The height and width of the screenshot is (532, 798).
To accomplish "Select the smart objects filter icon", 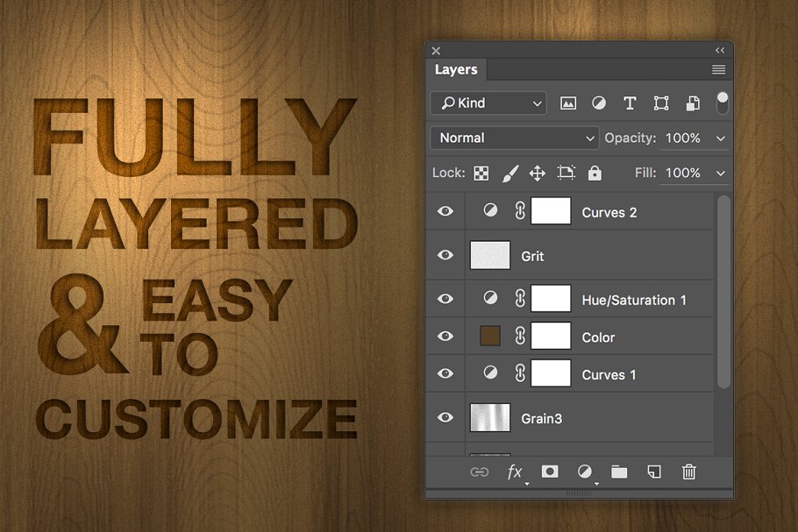I will click(x=692, y=103).
